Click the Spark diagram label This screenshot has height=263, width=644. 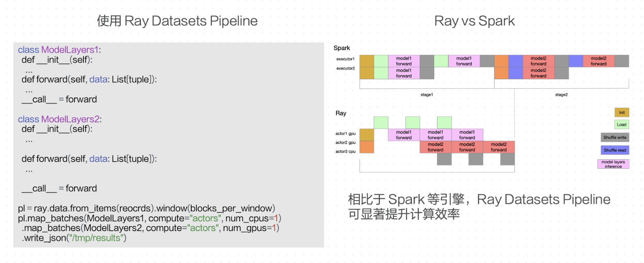click(342, 48)
